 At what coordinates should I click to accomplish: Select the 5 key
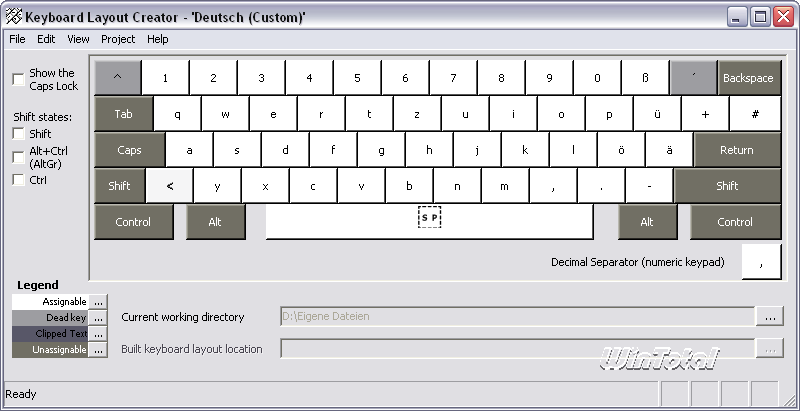357,78
